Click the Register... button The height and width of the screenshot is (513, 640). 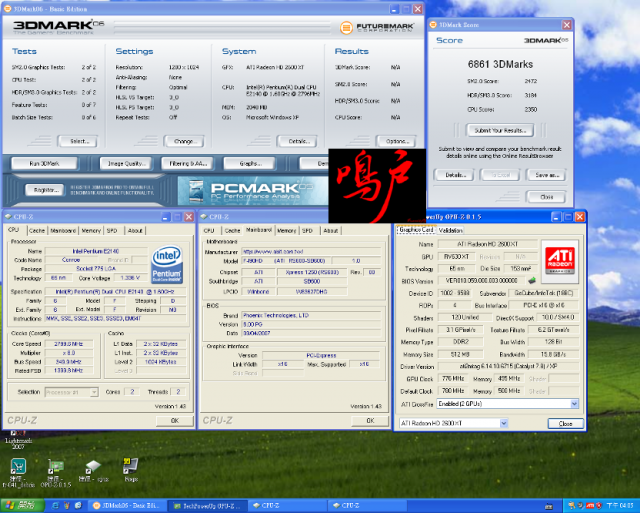(x=44, y=190)
